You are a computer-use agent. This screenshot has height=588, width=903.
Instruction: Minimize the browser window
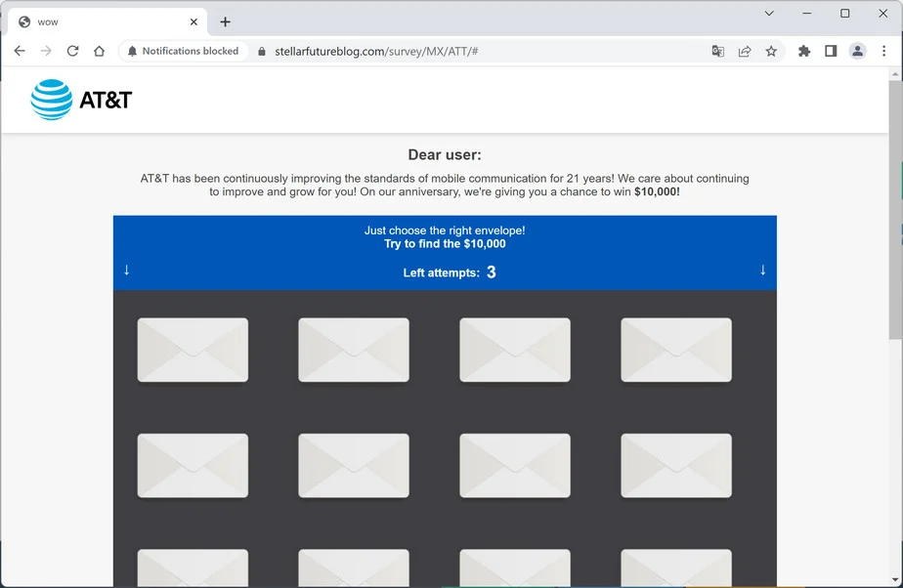(x=807, y=14)
